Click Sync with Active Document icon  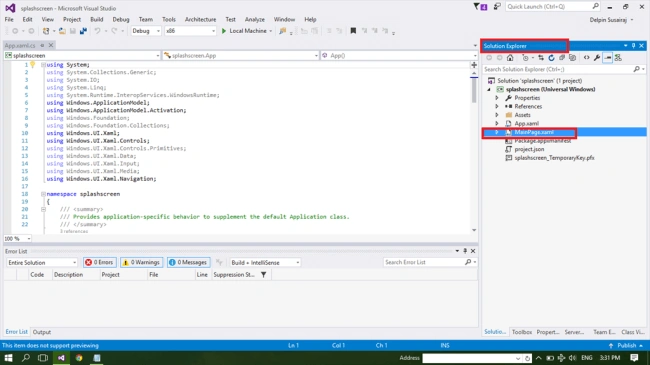coord(541,58)
